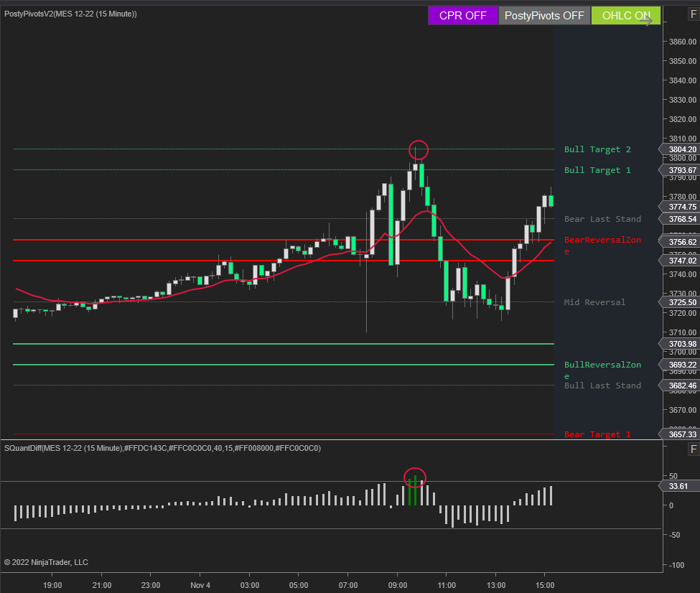Click the 3693.22 BullReversalZone price tag
Viewport: 700px width, 593px height.
[x=681, y=365]
